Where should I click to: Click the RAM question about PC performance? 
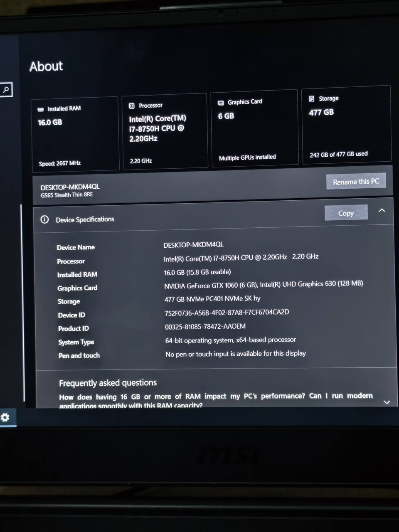pyautogui.click(x=216, y=401)
